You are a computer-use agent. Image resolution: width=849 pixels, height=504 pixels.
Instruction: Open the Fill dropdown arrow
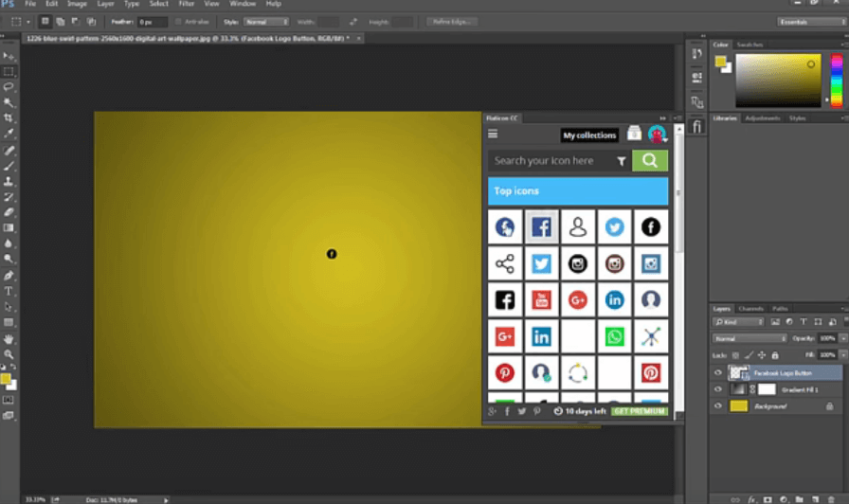843,355
